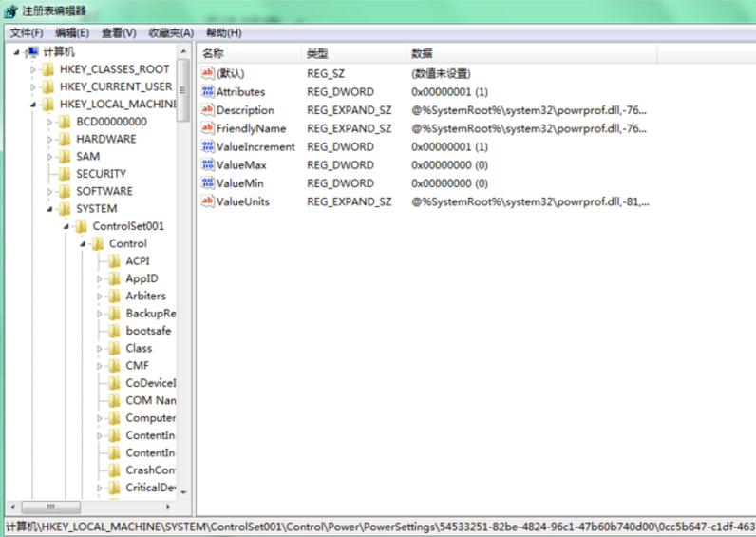Open the 帮助(H) menu
This screenshot has height=537, width=756.
[224, 33]
